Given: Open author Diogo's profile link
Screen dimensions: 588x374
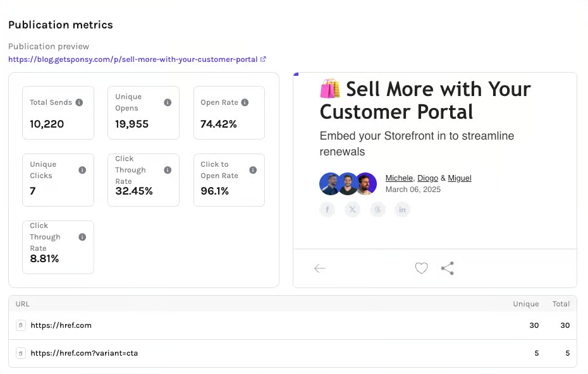Looking at the screenshot, I should tap(427, 178).
